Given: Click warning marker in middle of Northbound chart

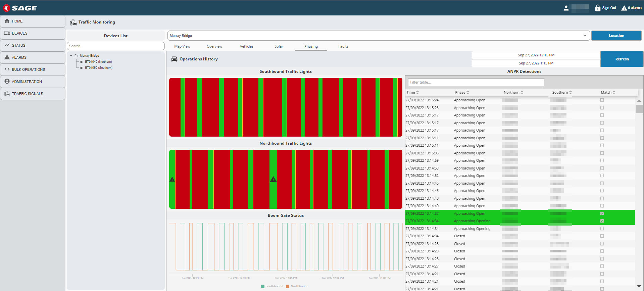Looking at the screenshot, I should 274,180.
